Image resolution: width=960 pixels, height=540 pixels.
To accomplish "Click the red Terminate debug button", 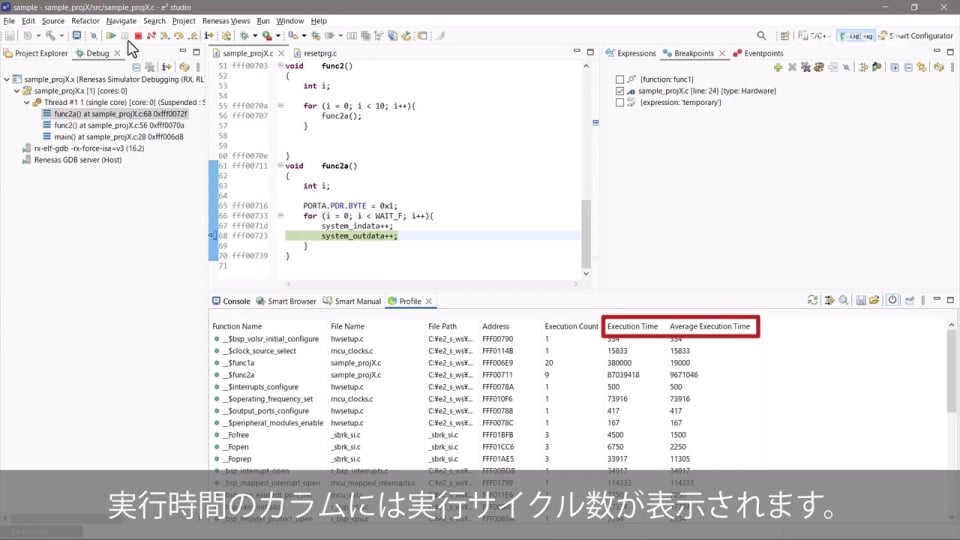I will [138, 35].
